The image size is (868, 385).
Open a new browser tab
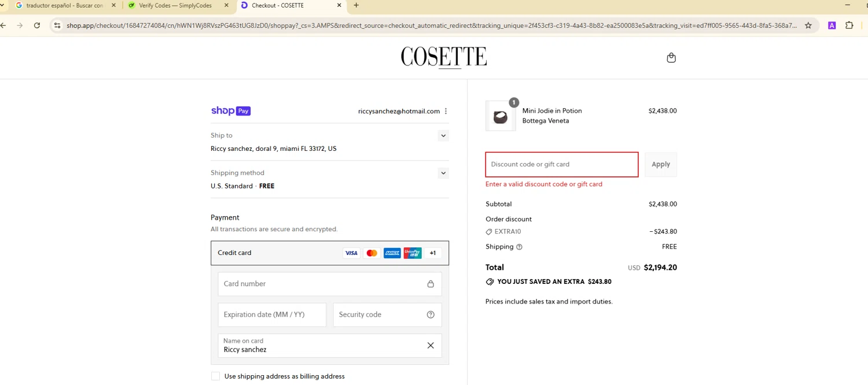tap(356, 5)
